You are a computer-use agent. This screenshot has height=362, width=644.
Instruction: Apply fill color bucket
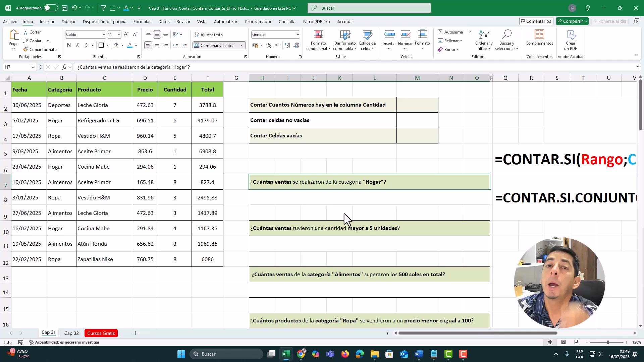116,45
